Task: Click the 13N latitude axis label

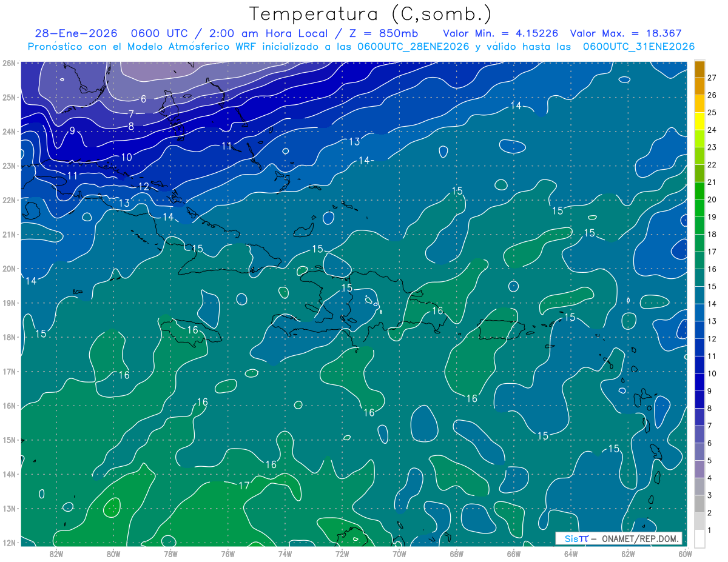Action: pos(8,509)
